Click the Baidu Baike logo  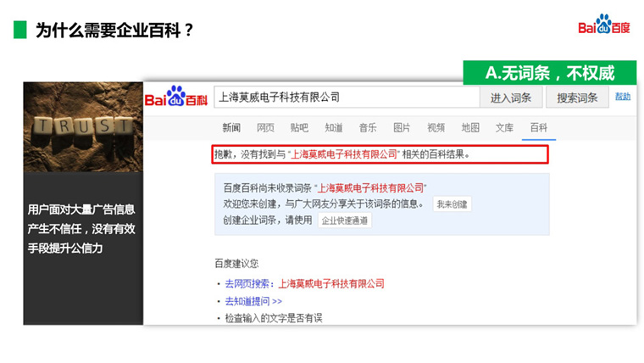coord(175,97)
